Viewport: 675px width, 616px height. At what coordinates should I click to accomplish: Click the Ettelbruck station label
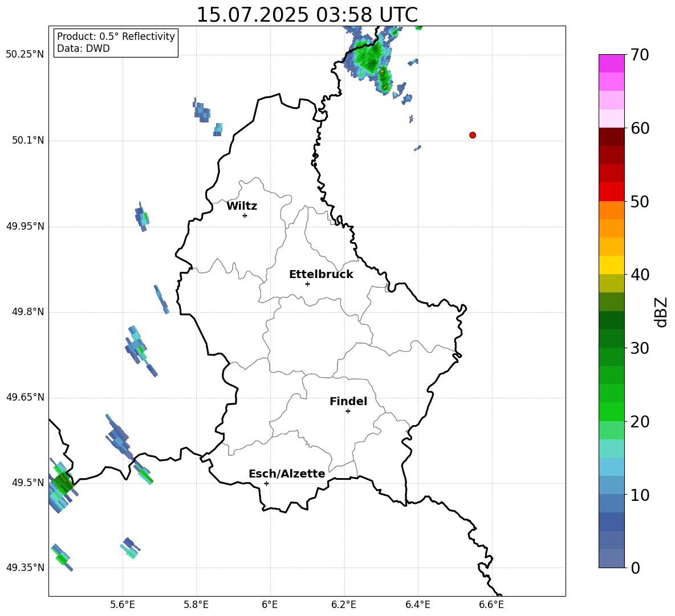pyautogui.click(x=321, y=275)
